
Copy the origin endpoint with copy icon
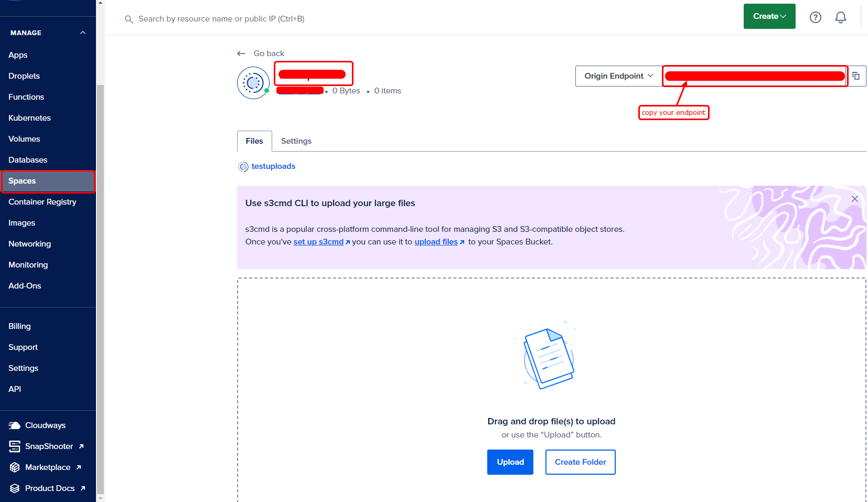(x=856, y=76)
